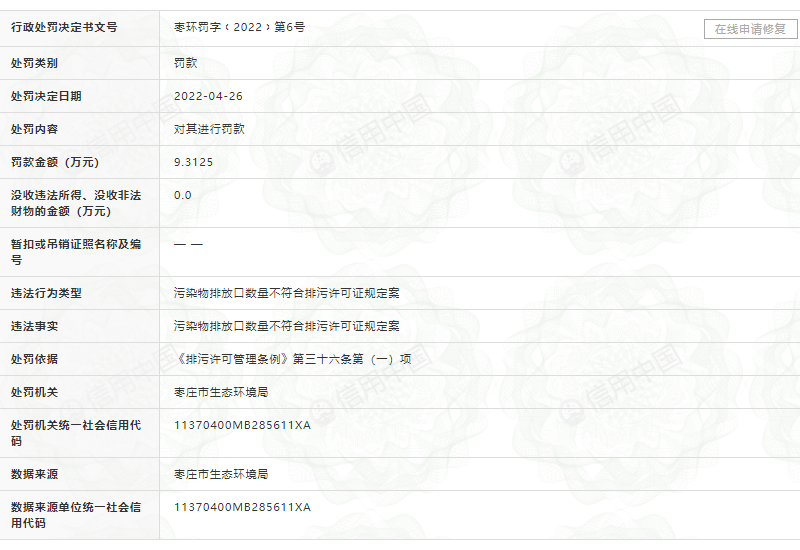The image size is (800, 550).
Task: Select the text 对其进行罚款
Action: (x=209, y=130)
